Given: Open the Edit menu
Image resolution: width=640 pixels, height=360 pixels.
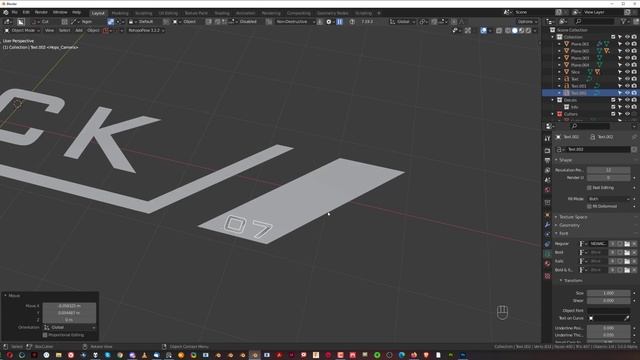Looking at the screenshot, I should 26,13.
